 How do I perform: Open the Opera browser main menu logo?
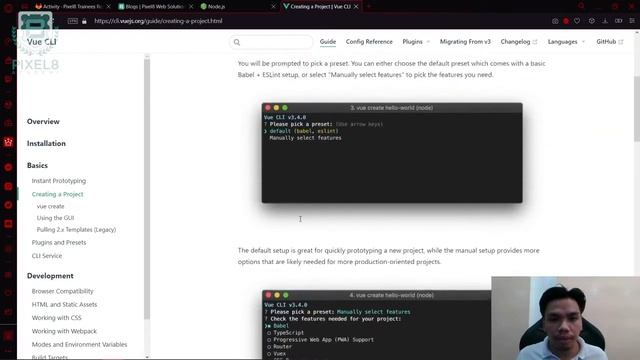[x=8, y=7]
